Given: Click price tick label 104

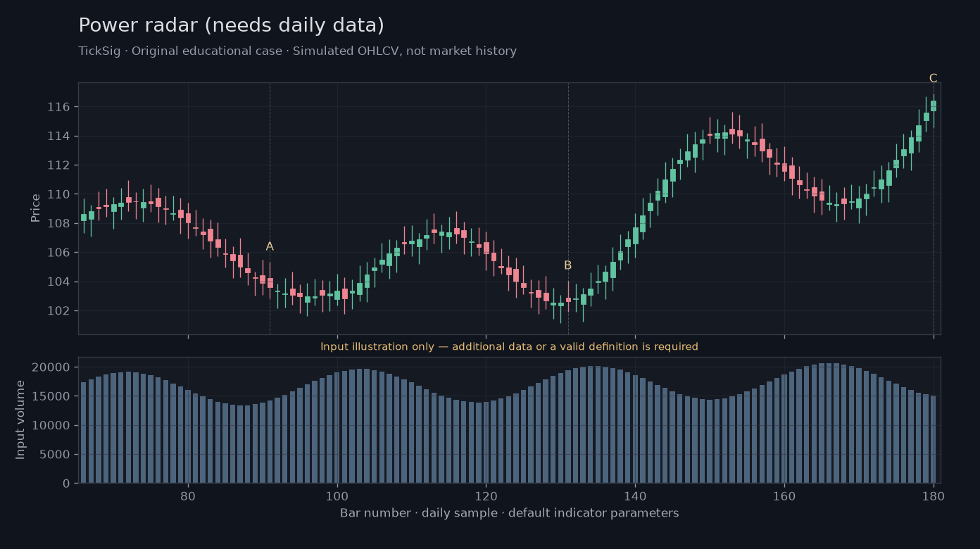Looking at the screenshot, I should pos(59,282).
